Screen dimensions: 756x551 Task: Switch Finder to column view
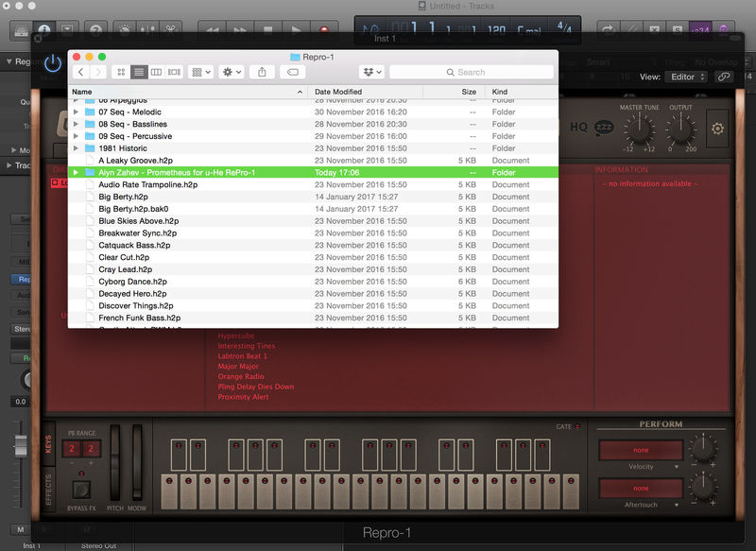click(x=156, y=72)
